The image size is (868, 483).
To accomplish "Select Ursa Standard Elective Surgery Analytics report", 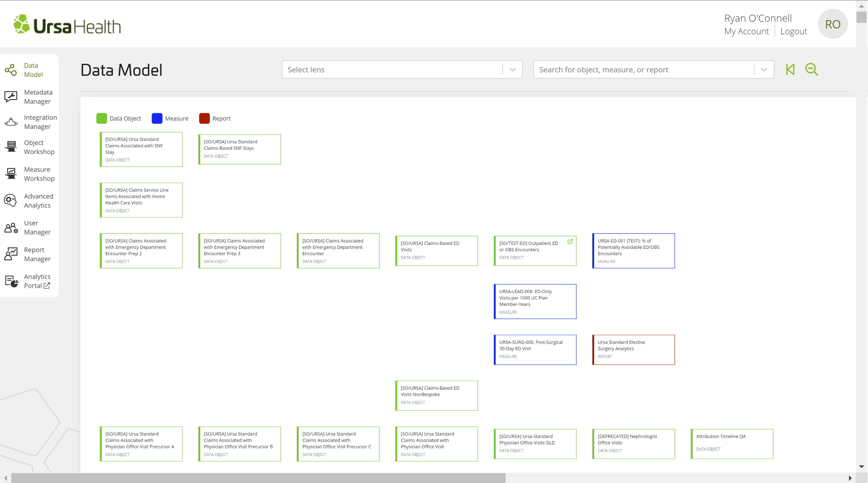I will pyautogui.click(x=634, y=350).
